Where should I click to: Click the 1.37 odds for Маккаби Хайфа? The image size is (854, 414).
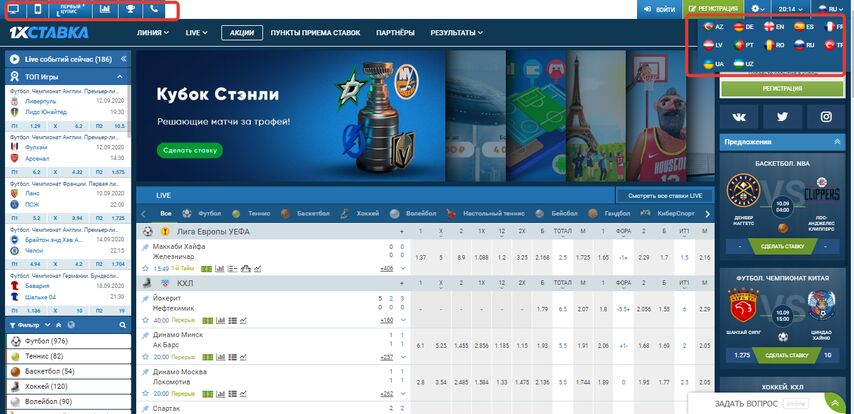[421, 257]
